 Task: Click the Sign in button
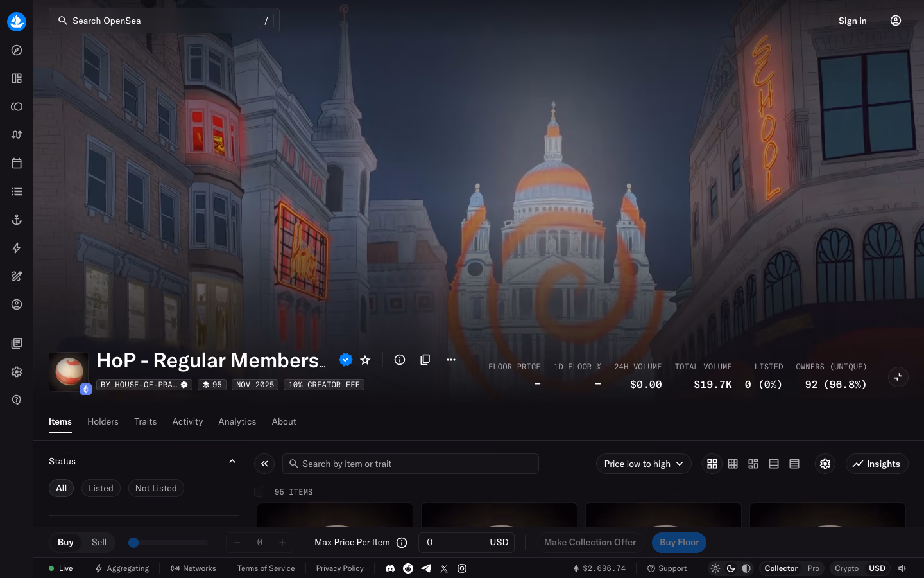pyautogui.click(x=852, y=21)
